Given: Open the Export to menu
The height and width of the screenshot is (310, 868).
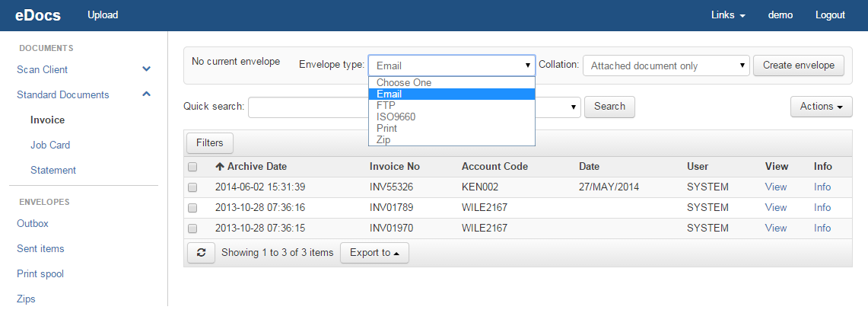Looking at the screenshot, I should (x=374, y=253).
